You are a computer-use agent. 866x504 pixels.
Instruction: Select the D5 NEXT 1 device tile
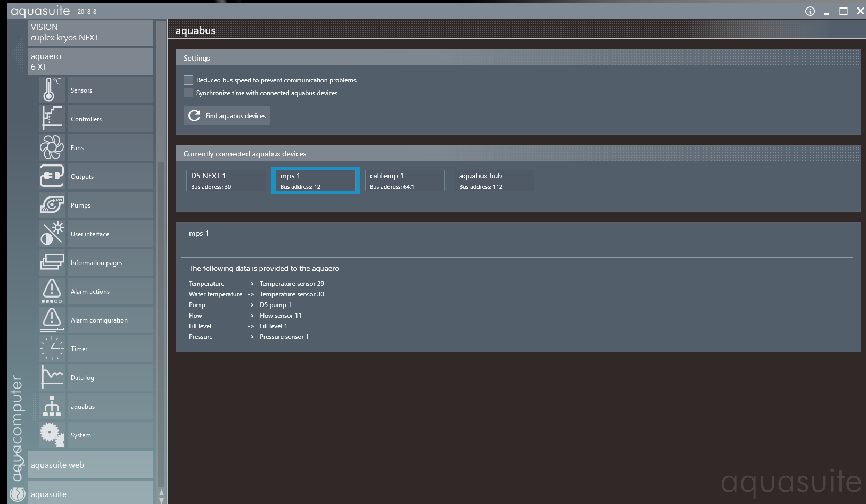pyautogui.click(x=226, y=180)
